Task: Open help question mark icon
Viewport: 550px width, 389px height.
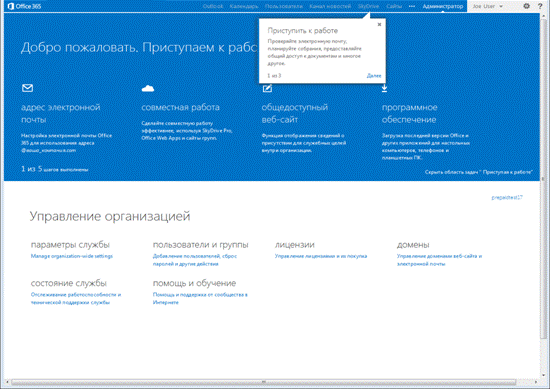Action: [x=540, y=6]
